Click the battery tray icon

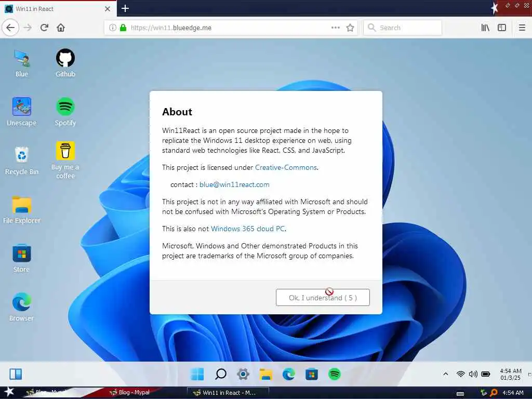[x=486, y=374]
